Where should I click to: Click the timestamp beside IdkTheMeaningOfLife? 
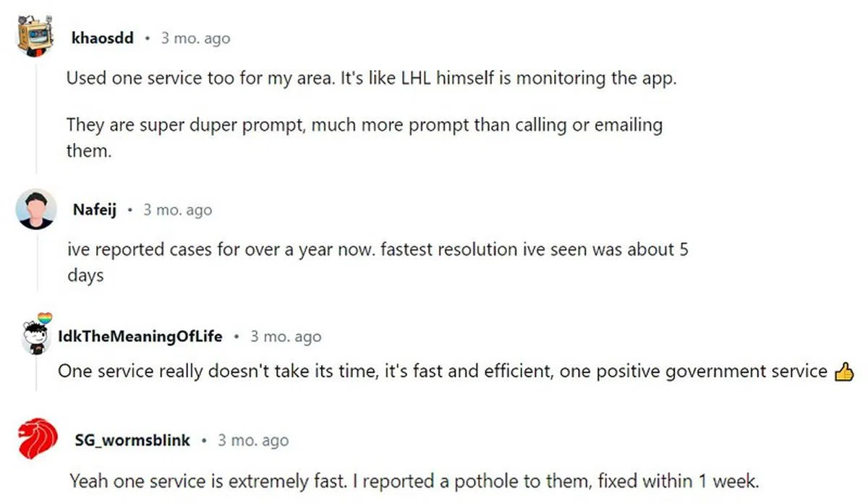click(286, 337)
